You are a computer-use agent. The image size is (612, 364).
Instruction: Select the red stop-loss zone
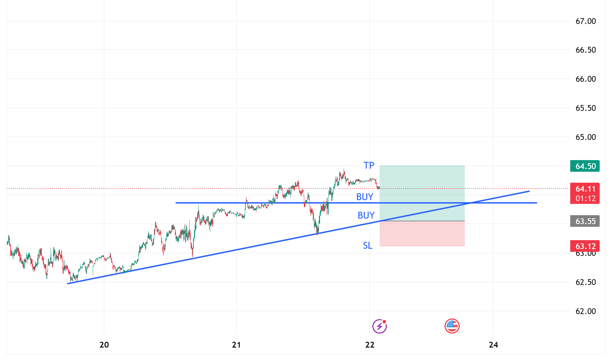[422, 234]
